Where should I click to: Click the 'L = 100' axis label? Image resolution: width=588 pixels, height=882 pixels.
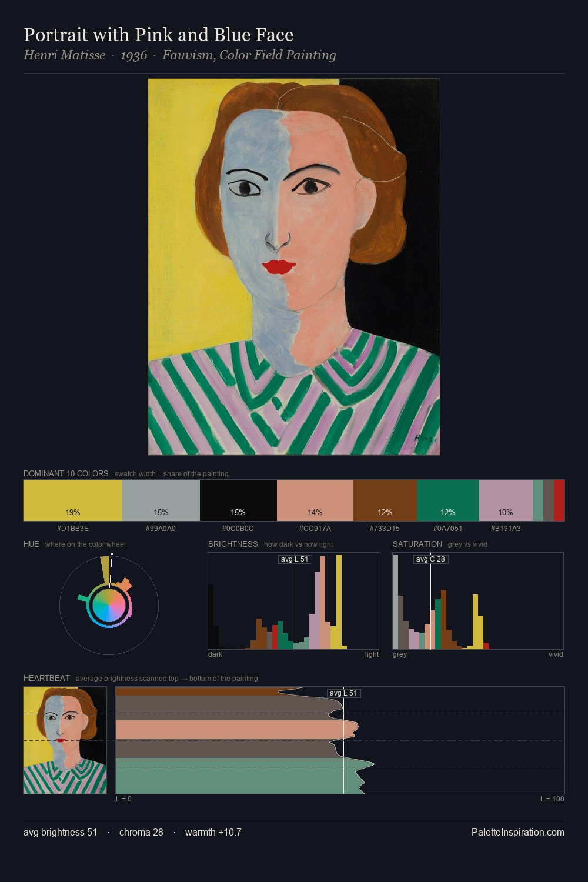(552, 799)
